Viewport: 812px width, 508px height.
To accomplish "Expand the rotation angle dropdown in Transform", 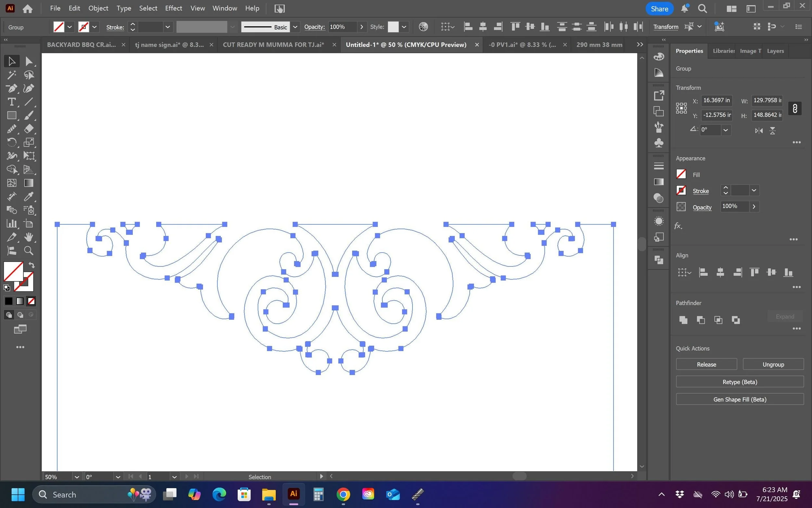I will click(x=725, y=130).
